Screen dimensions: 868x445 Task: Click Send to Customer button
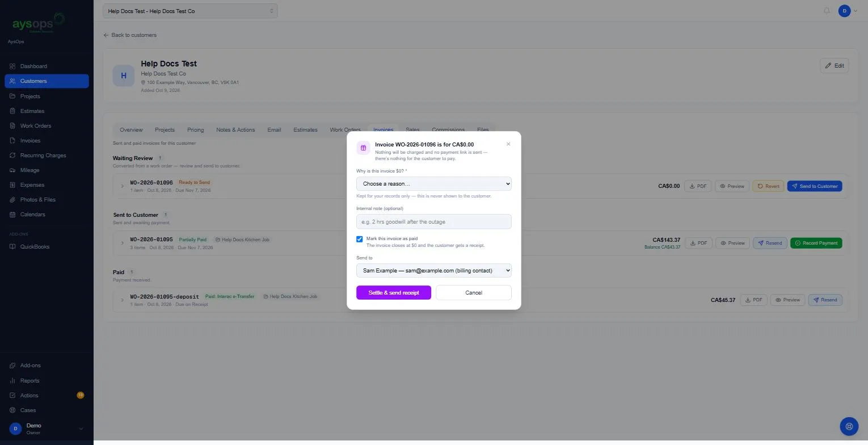[815, 186]
